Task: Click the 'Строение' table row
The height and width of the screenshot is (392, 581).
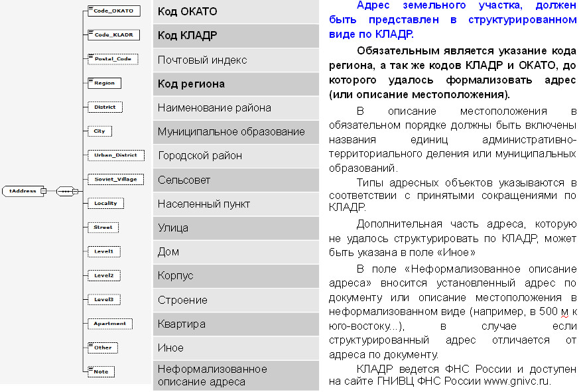Action: pos(236,300)
